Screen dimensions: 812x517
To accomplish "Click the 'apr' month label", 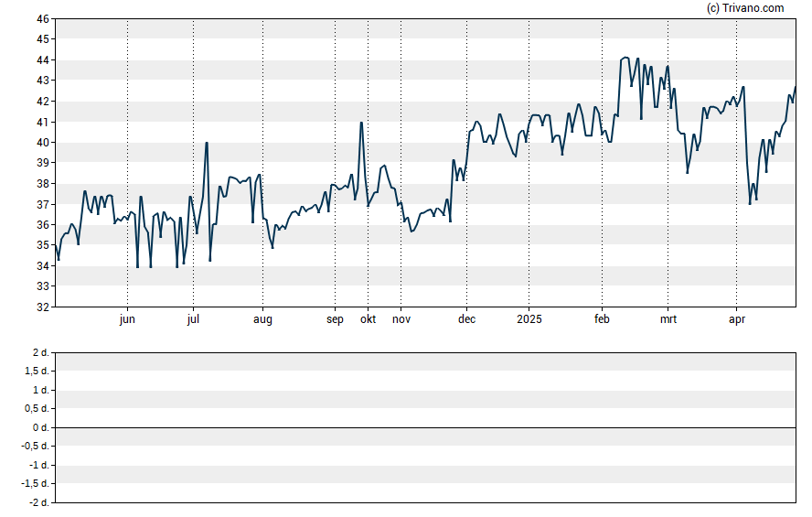I will (x=737, y=319).
